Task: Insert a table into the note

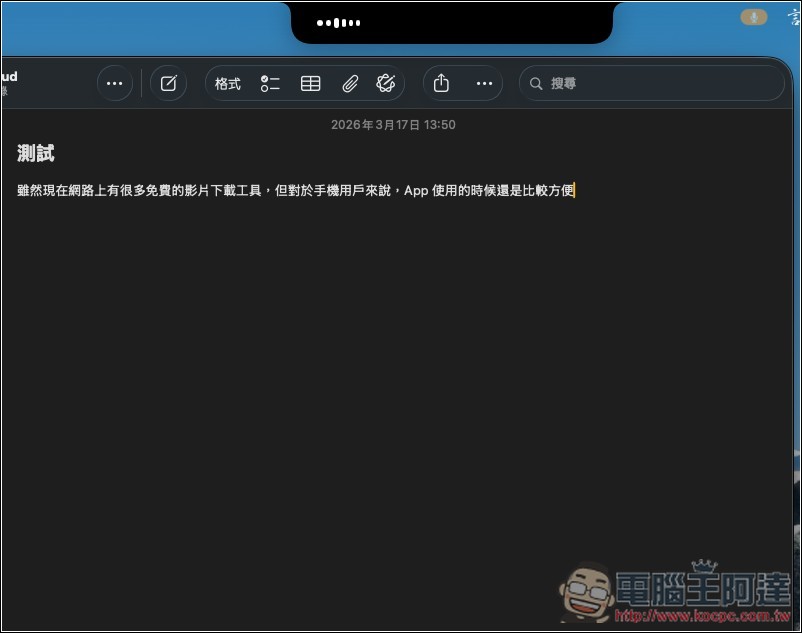Action: (310, 83)
